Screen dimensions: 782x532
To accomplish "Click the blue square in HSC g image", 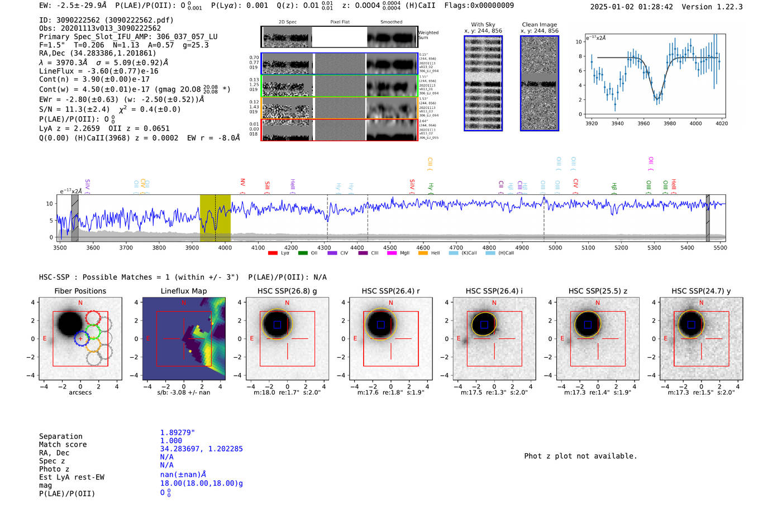I will click(277, 324).
